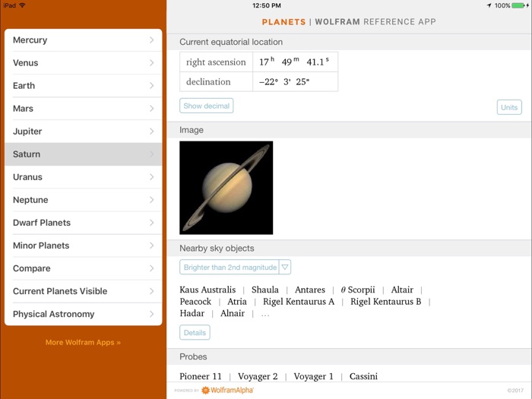This screenshot has width=532, height=399.
Task: Click on the Altair star
Action: [x=402, y=290]
